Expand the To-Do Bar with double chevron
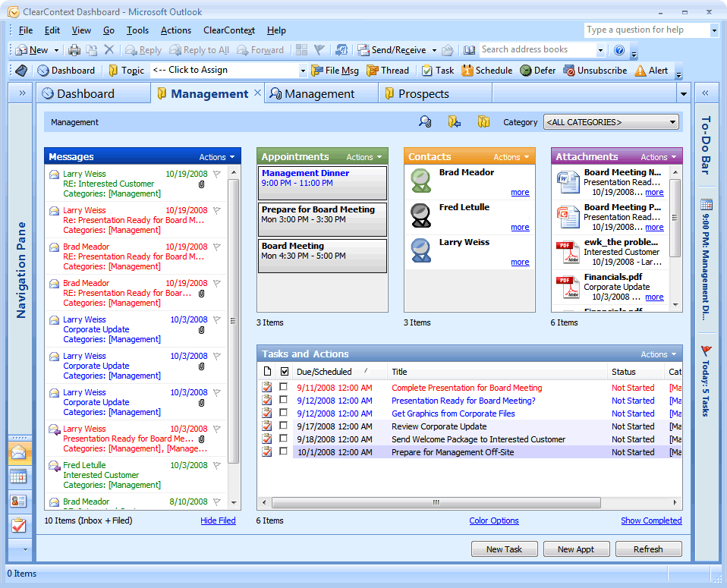This screenshot has height=588, width=727. coord(705,93)
